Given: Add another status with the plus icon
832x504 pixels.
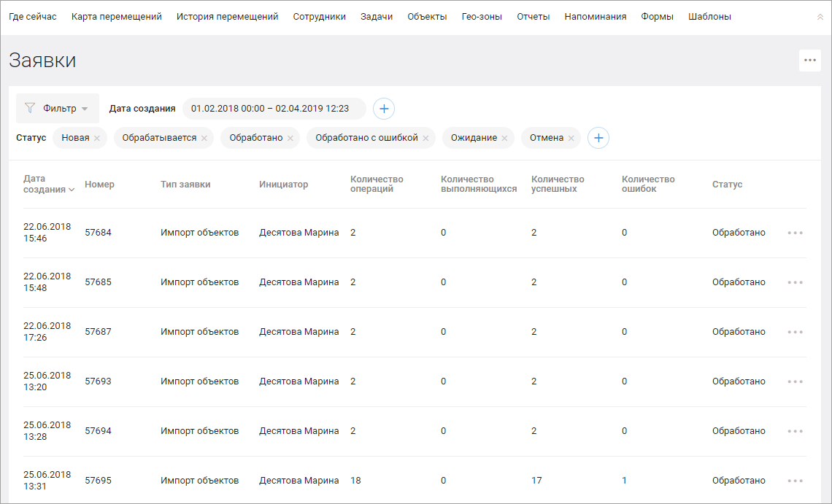Looking at the screenshot, I should point(598,138).
